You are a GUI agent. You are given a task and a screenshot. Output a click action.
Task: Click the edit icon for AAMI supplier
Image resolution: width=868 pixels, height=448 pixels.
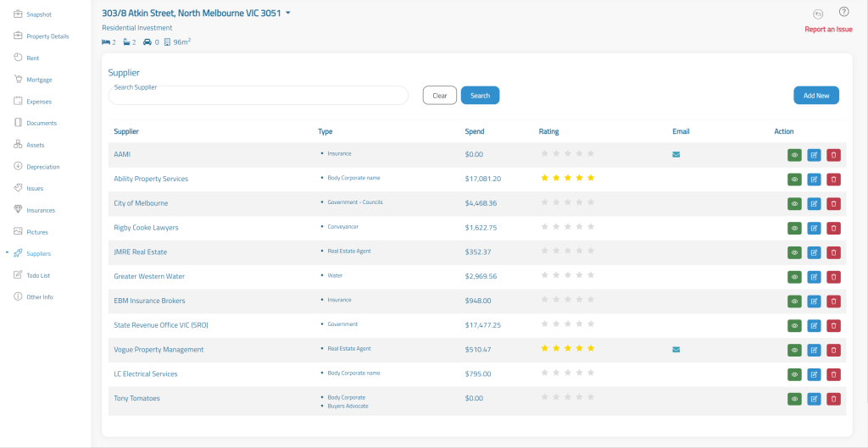point(814,155)
